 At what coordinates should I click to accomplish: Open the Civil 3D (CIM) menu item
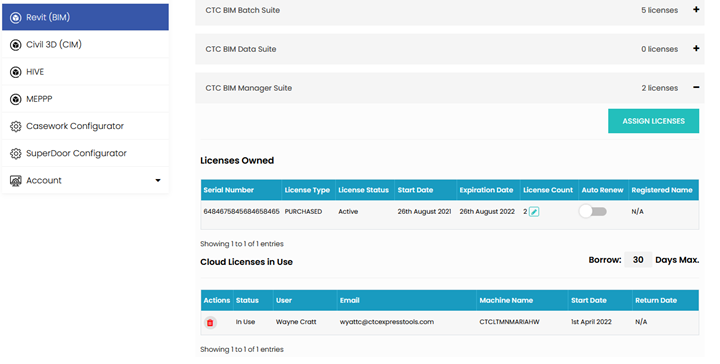[x=85, y=45]
